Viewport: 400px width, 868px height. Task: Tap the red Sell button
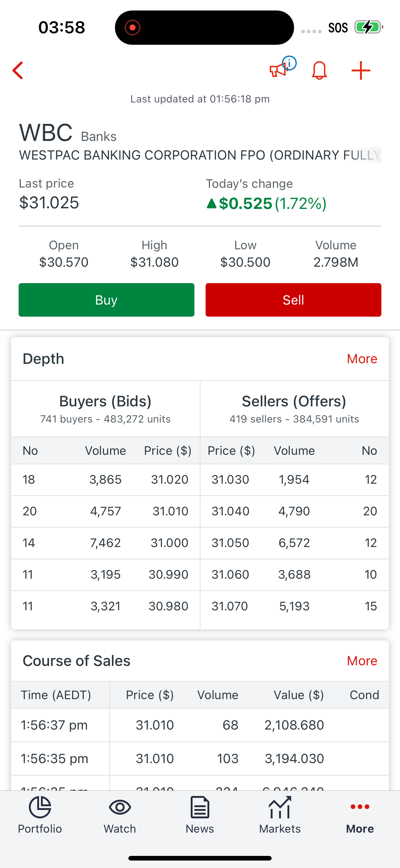click(x=293, y=300)
